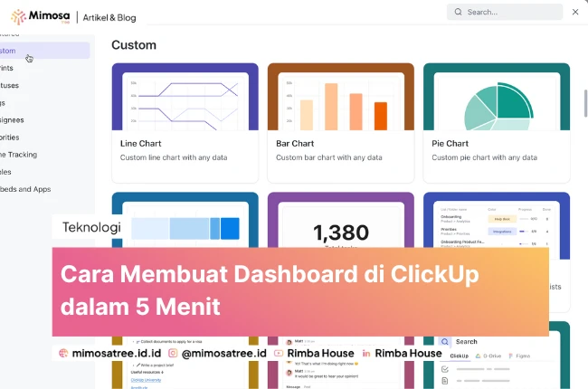
Task: Click the article title banner
Action: [x=300, y=291]
